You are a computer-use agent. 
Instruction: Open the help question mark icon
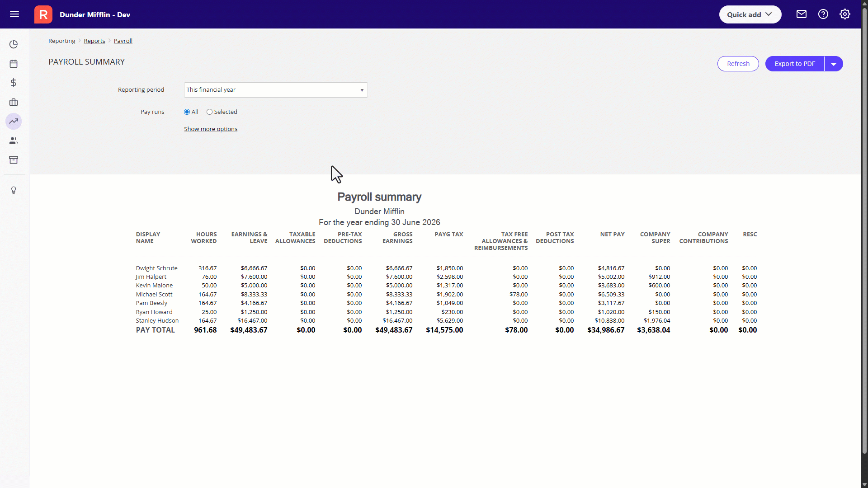(x=823, y=14)
